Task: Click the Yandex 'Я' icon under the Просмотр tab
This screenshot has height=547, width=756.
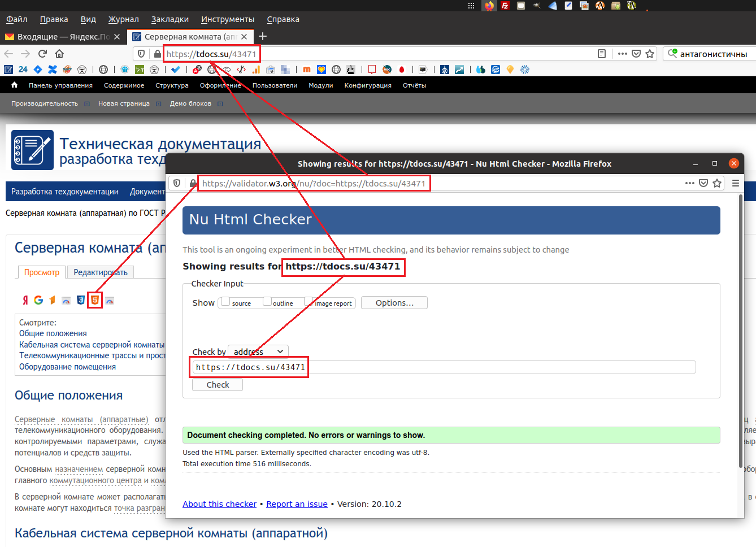Action: [x=25, y=300]
